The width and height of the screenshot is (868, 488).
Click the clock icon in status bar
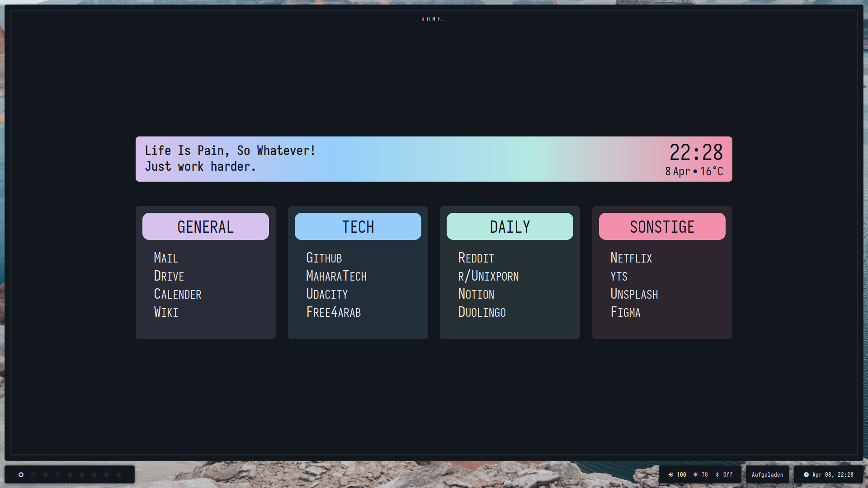[x=806, y=474]
